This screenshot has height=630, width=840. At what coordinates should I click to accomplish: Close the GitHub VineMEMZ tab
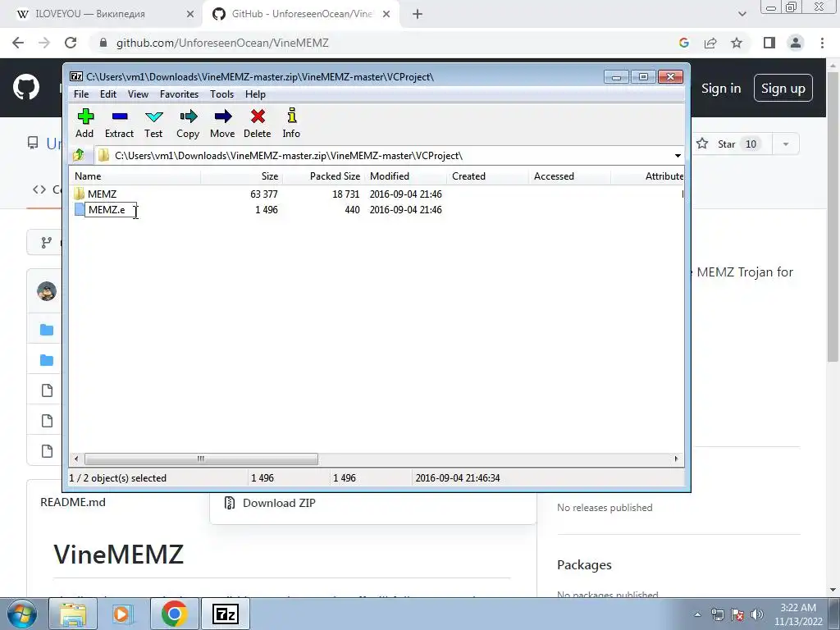386,14
